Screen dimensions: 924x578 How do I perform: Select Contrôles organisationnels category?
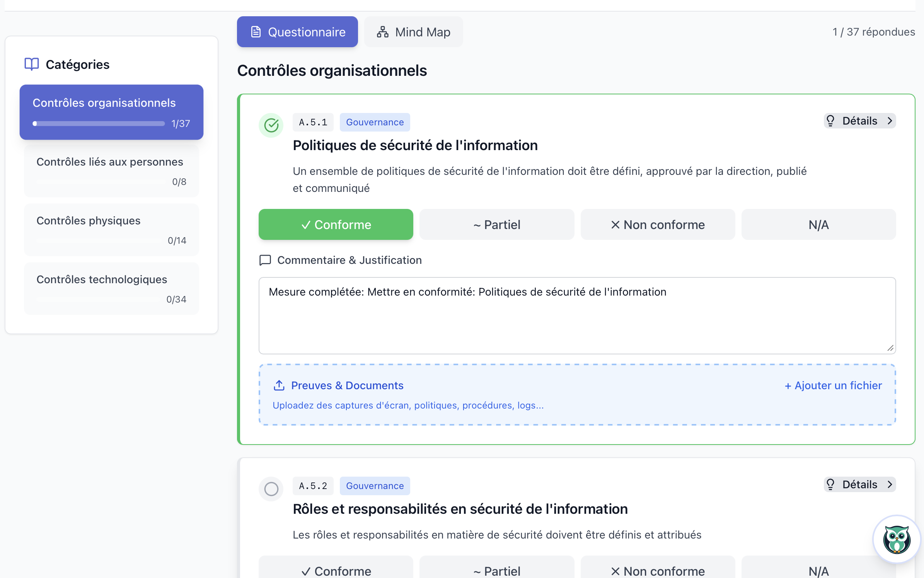pos(111,112)
